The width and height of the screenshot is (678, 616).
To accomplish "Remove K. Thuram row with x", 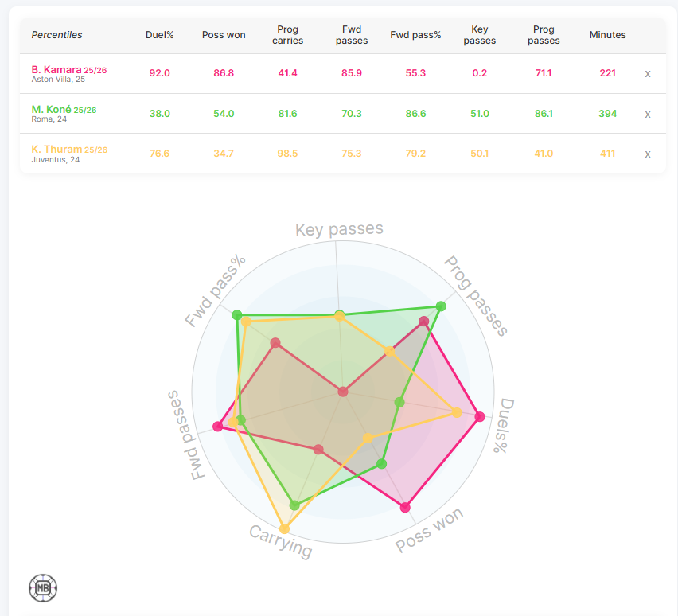I will tap(648, 154).
